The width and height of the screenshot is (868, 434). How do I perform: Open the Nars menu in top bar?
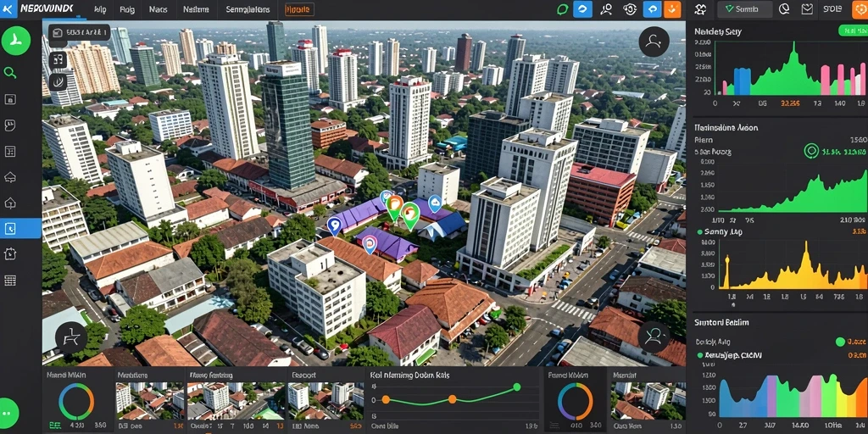coord(159,9)
